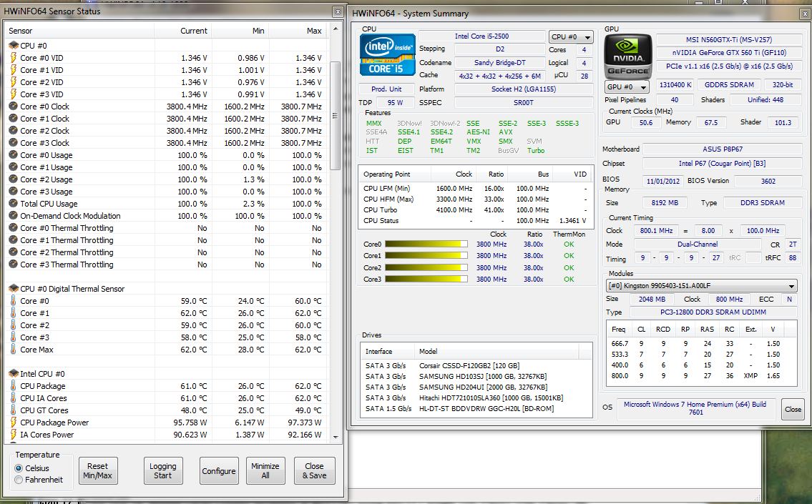This screenshot has width=812, height=504.
Task: Click the Close & Save button
Action: click(314, 471)
